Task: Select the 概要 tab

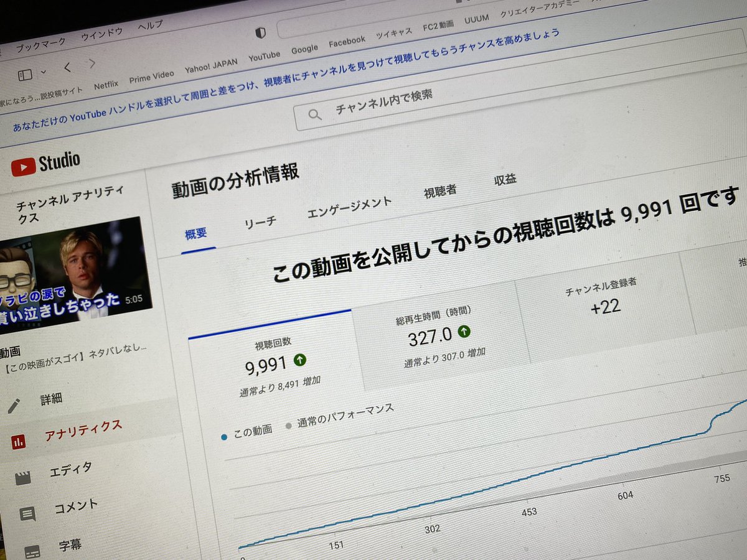Action: click(x=196, y=235)
